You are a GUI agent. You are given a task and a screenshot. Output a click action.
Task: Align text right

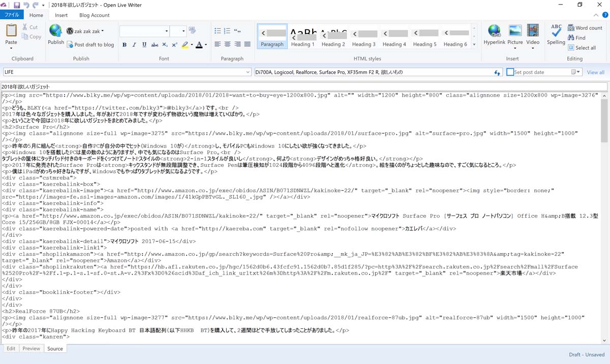point(237,44)
